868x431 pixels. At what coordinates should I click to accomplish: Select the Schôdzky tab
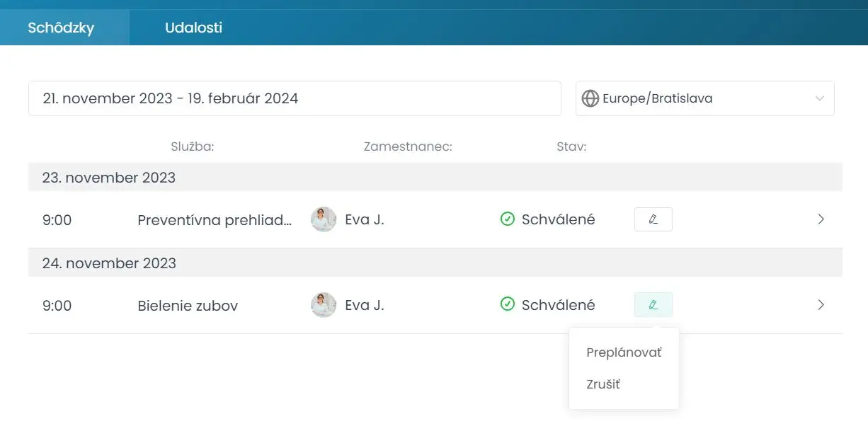click(61, 28)
